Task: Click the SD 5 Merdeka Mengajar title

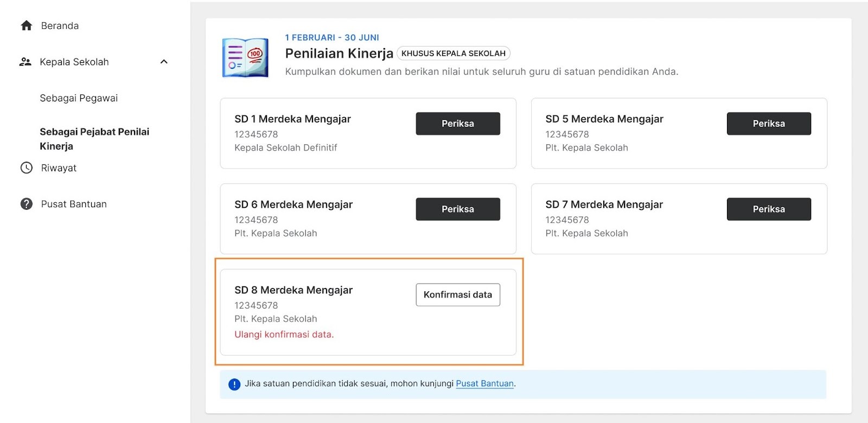Action: click(x=604, y=119)
